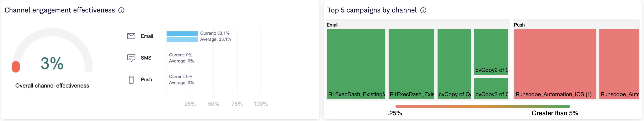644x121 pixels.
Task: Click the SMS chat bubble icon
Action: pyautogui.click(x=131, y=58)
